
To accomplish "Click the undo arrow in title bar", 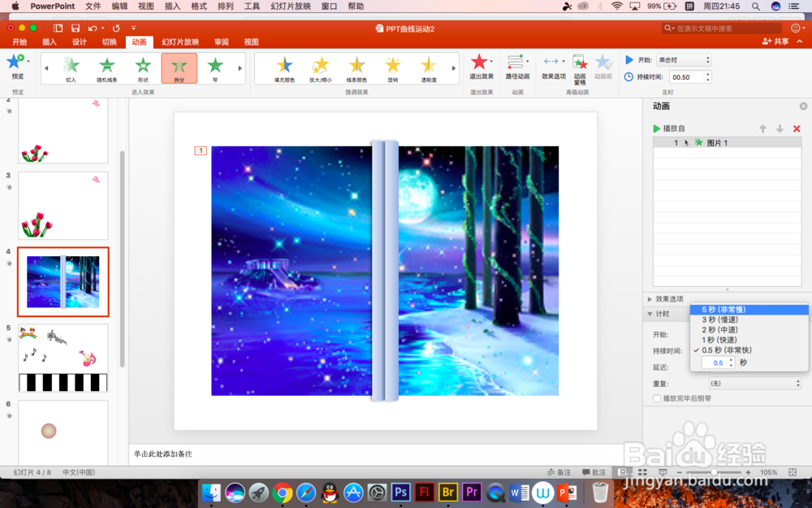I will pyautogui.click(x=93, y=28).
